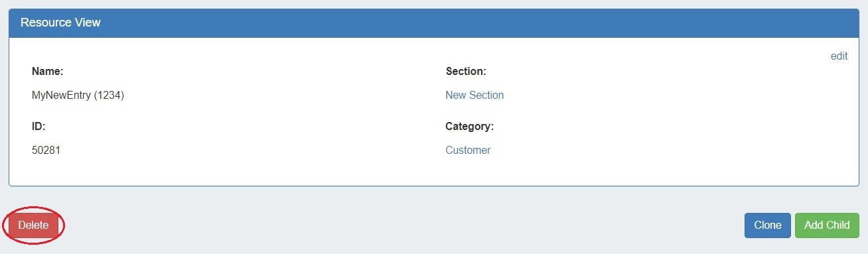Screen dimensions: 868x254
Task: Click blank white area below Customer link
Action: (468, 170)
